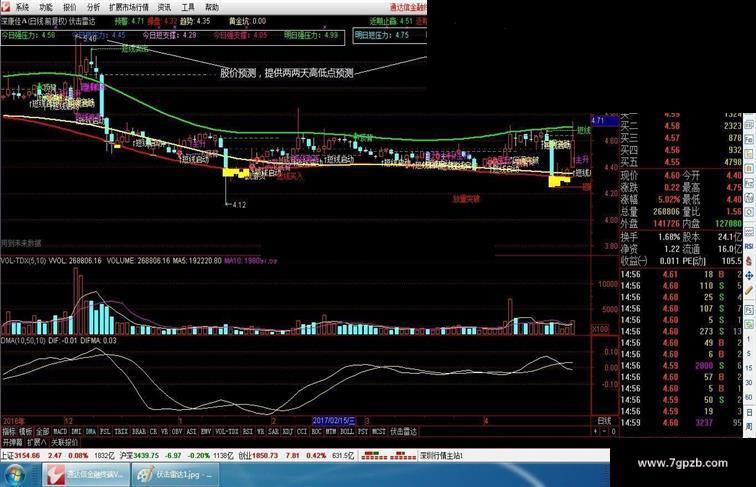Click the F5 icon in right sidebar
The width and height of the screenshot is (756, 487).
point(749,310)
